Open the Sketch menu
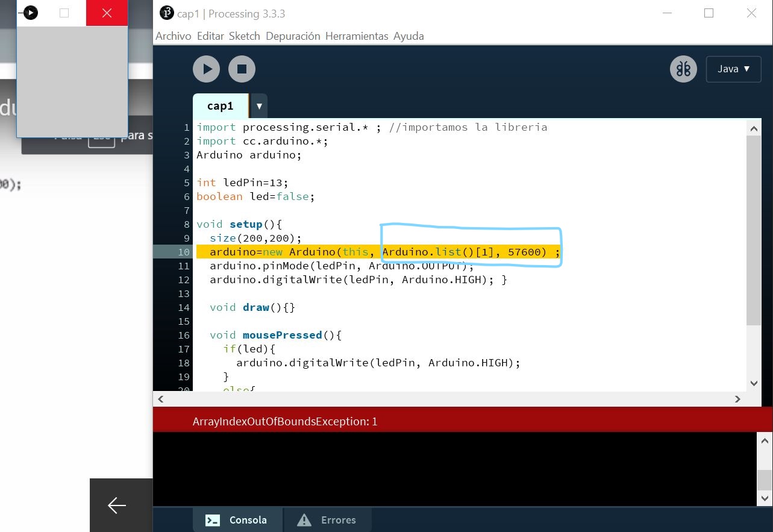The width and height of the screenshot is (773, 532). pos(245,36)
